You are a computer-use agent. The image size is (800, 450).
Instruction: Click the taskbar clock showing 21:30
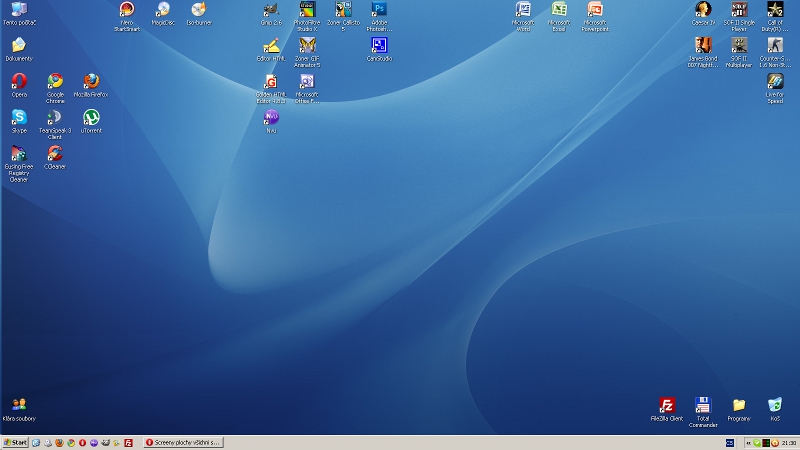tap(789, 443)
